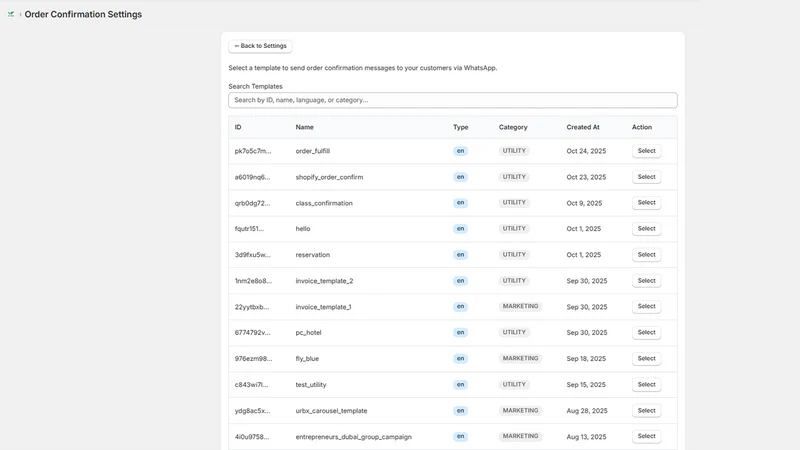Click ID ydg8ac5x... cell
This screenshot has width=800, height=450.
253,411
